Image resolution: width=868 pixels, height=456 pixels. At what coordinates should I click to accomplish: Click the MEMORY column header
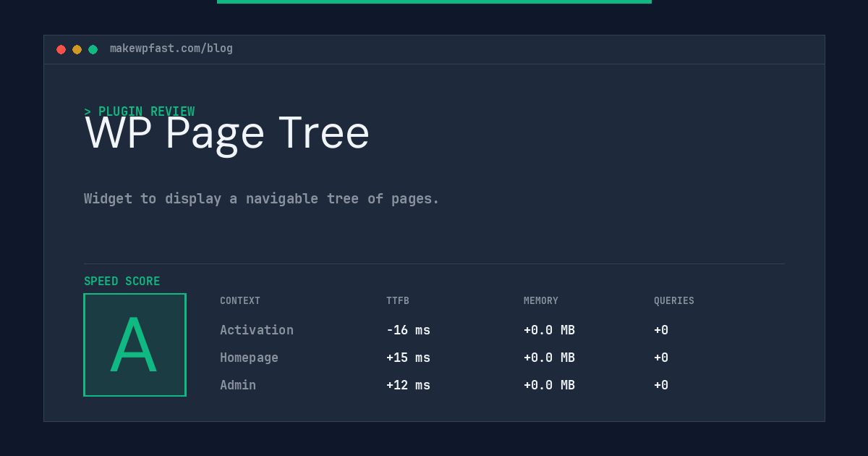[541, 301]
